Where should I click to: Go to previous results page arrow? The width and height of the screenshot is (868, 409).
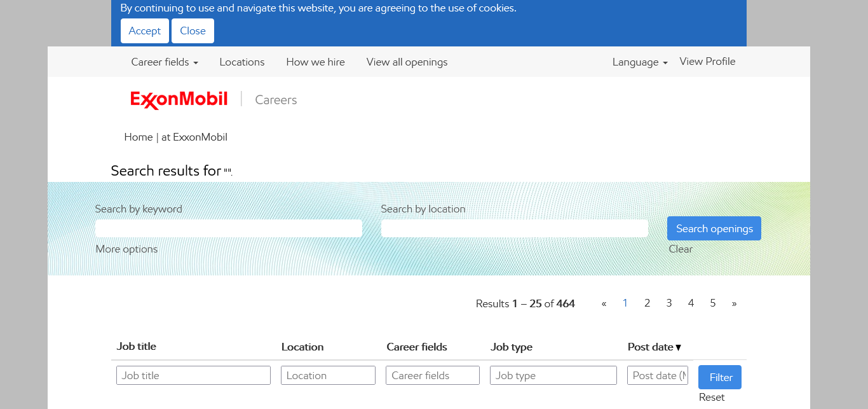coord(604,303)
